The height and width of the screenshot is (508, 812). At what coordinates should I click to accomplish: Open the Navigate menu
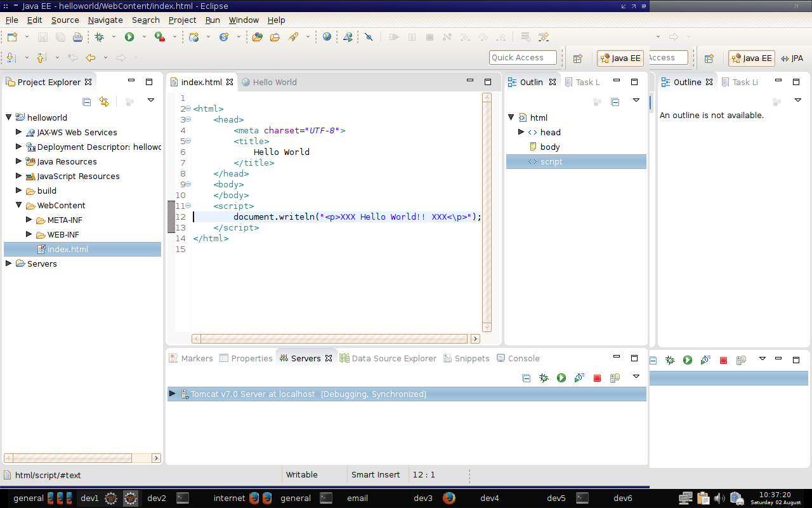click(105, 20)
